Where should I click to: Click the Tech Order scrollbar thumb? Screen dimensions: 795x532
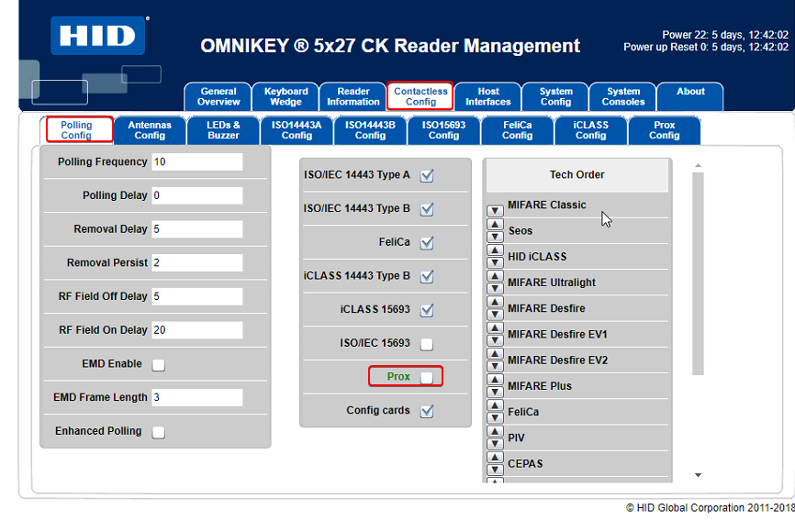click(699, 273)
